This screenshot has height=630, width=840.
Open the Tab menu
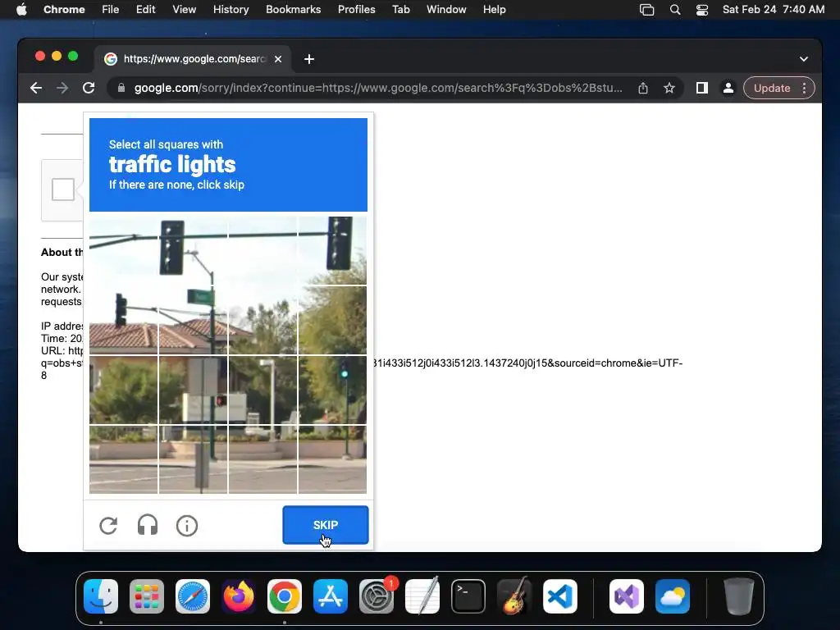(400, 10)
